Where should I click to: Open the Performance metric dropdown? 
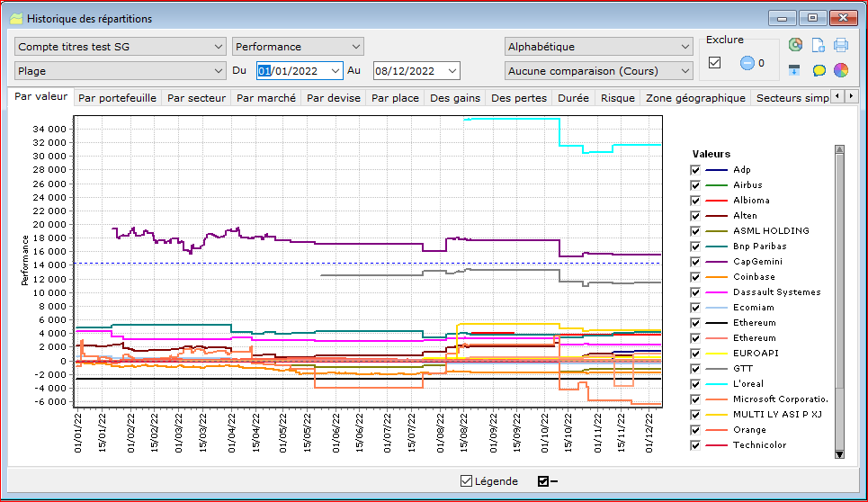coord(298,47)
